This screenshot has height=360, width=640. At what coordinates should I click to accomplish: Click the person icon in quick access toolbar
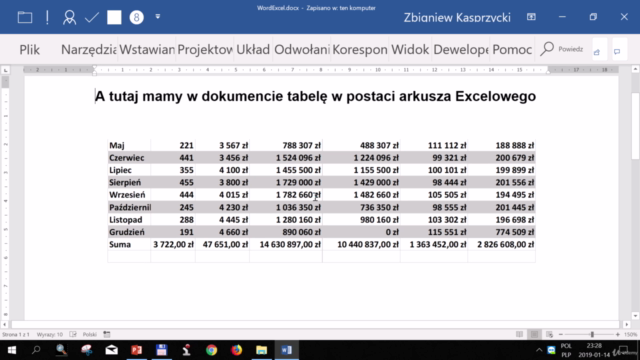click(x=69, y=17)
